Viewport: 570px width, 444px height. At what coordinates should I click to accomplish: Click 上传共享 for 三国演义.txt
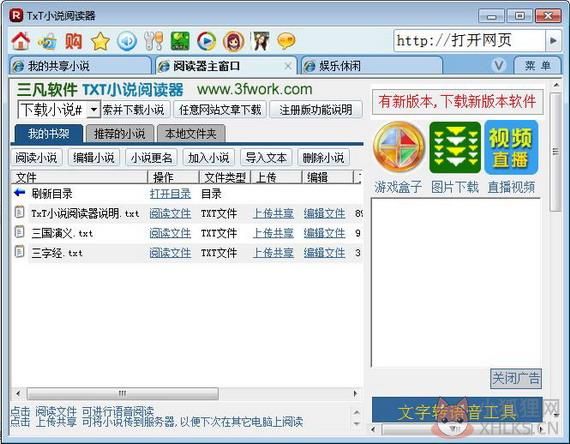(x=273, y=233)
